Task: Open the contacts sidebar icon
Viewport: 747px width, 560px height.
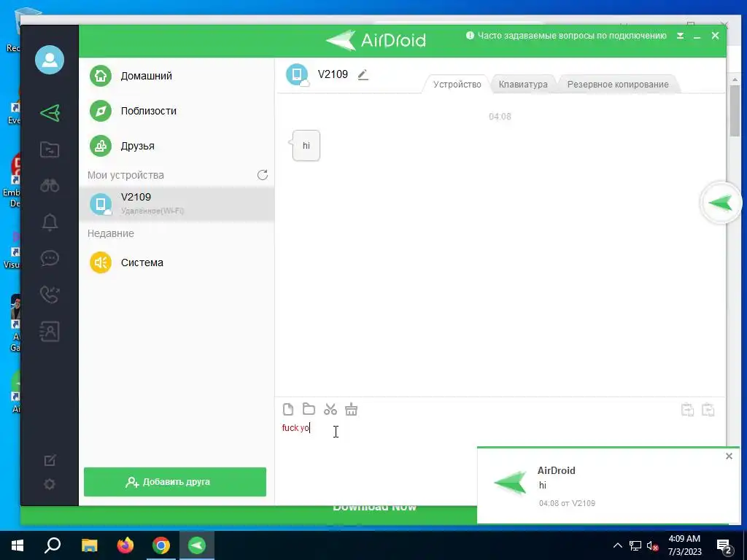Action: tap(50, 331)
